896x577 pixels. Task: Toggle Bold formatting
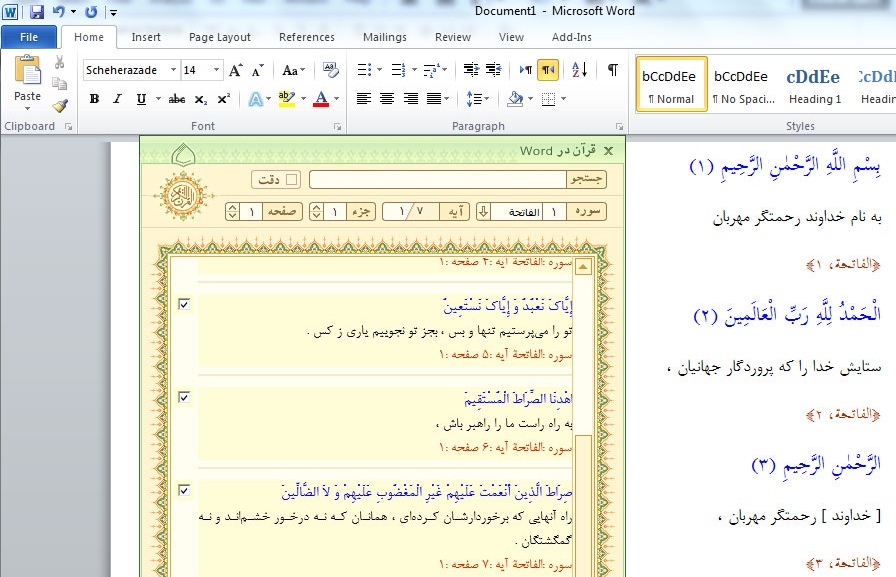click(x=94, y=99)
